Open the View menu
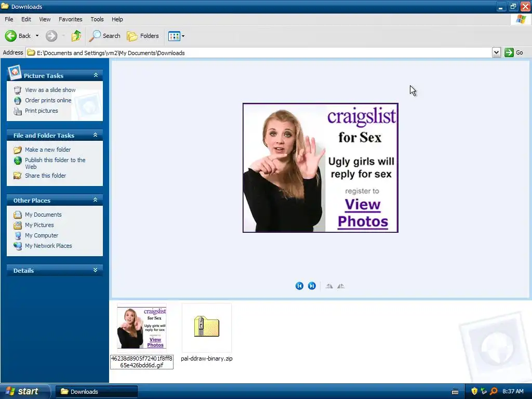The width and height of the screenshot is (532, 399). 45,19
